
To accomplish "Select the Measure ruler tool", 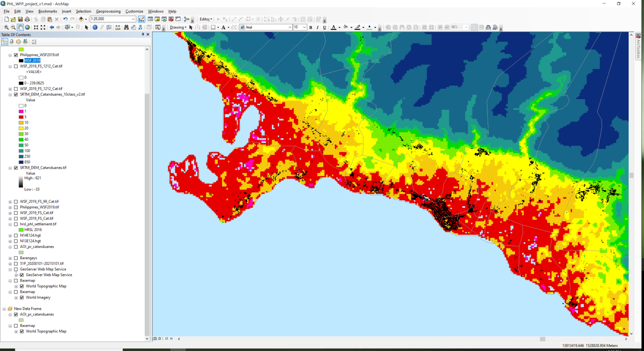I will tap(118, 28).
